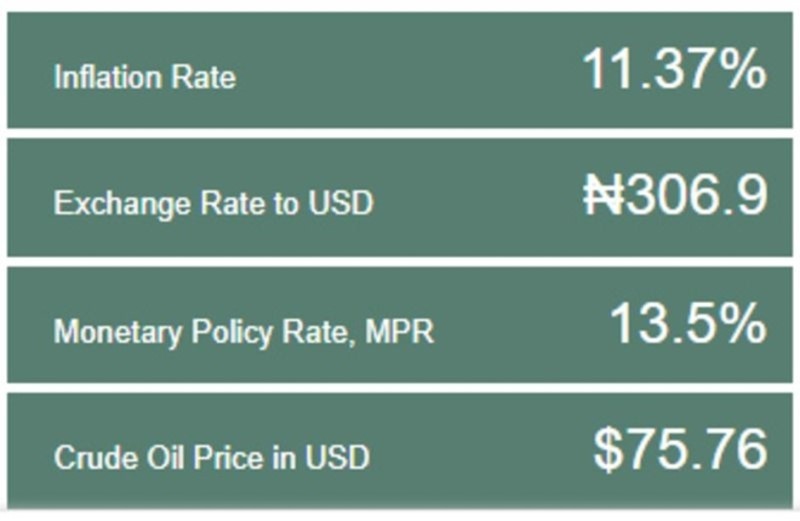Image resolution: width=800 pixels, height=521 pixels.
Task: Click the Naira currency symbol
Action: [605, 198]
